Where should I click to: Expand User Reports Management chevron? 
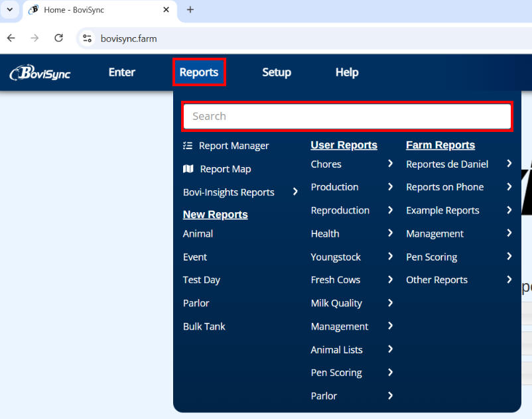(390, 326)
